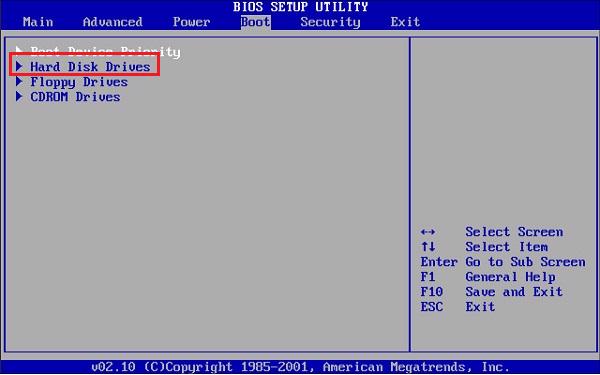Switch to the Advanced tab
Image resolution: width=600 pixels, height=375 pixels.
(x=112, y=22)
